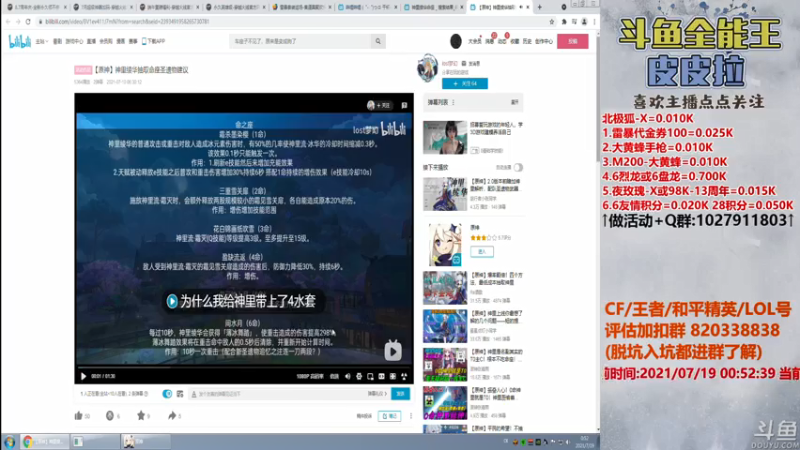Click the uploader avatar beside the video
The width and height of the screenshot is (800, 450).
tap(428, 68)
